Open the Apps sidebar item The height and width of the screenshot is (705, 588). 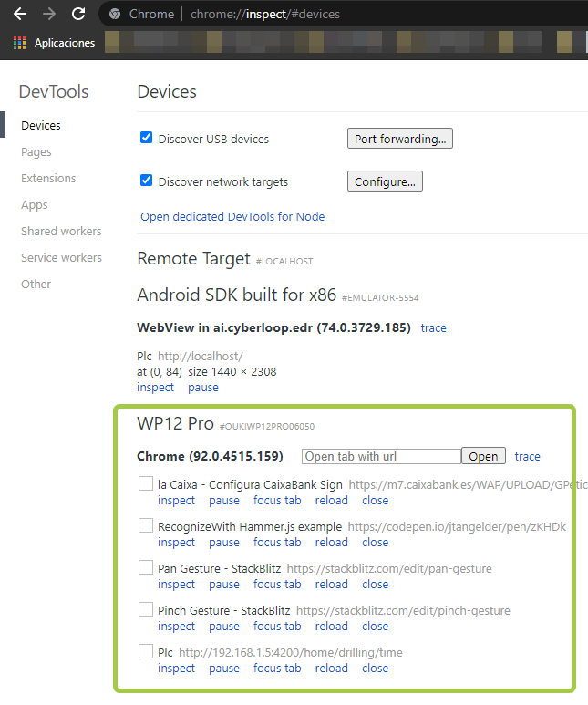[x=34, y=205]
